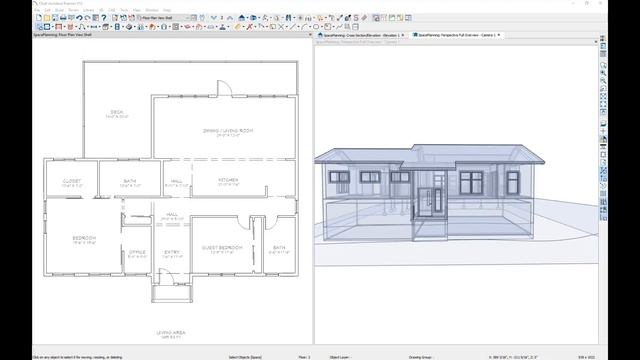Redo the last undone action
The height and width of the screenshot is (360, 640).
(x=87, y=18)
